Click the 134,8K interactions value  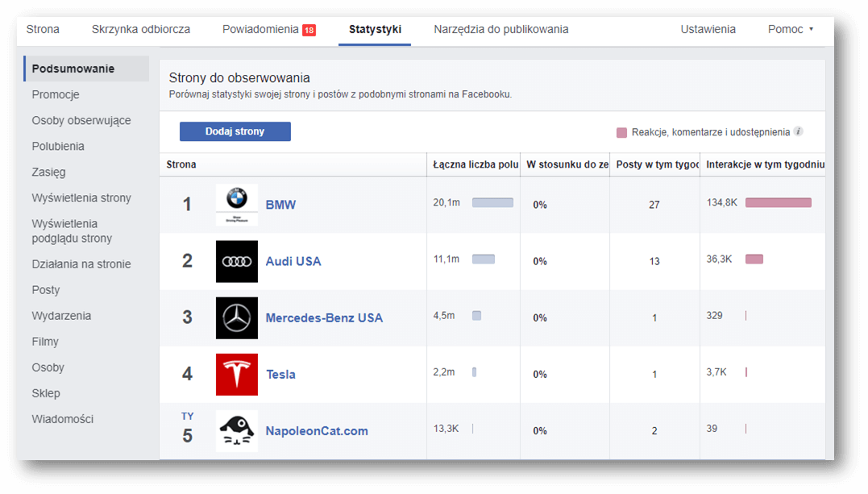[x=722, y=203]
